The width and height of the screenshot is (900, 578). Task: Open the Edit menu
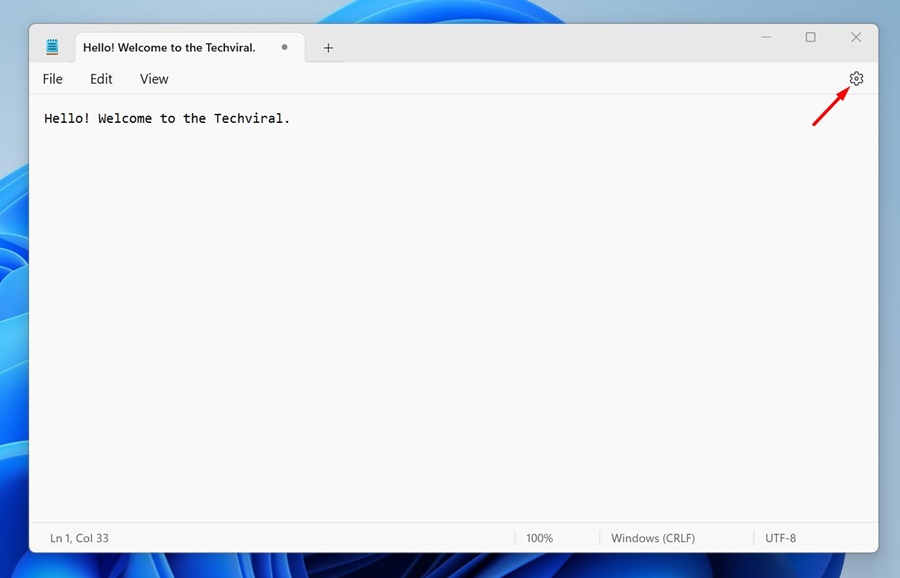click(x=101, y=79)
